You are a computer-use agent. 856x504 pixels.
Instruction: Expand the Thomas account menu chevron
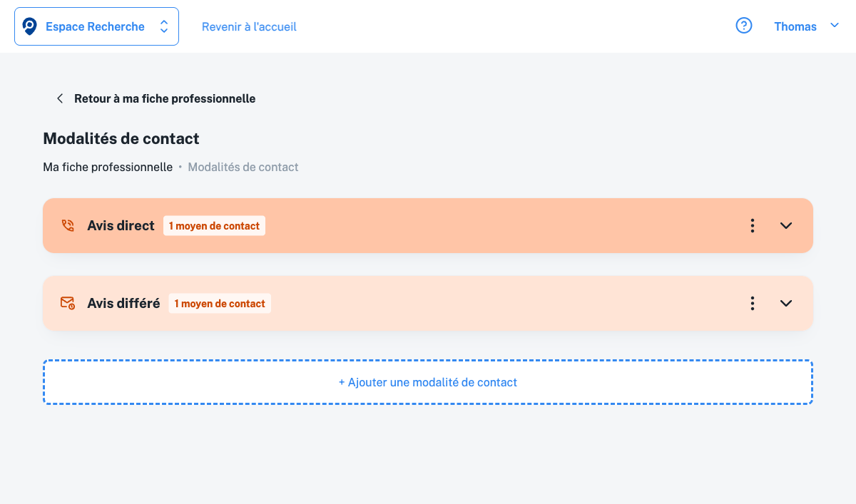(x=835, y=26)
